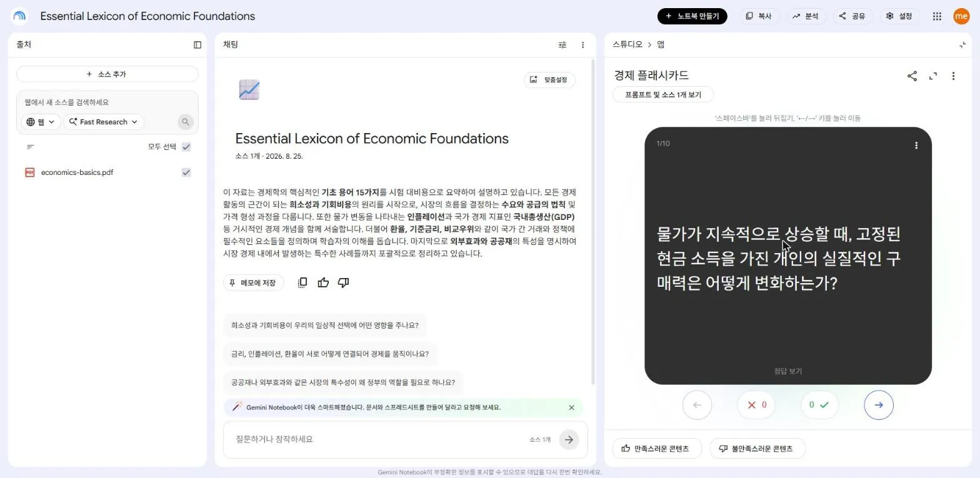Screen dimensions: 980x478
Task: Toggle the 모두 선택 checkbox
Action: [186, 147]
